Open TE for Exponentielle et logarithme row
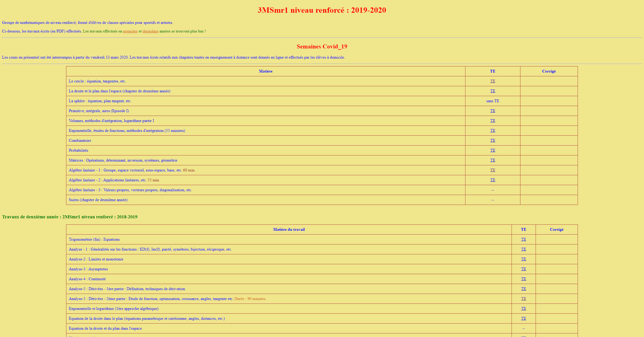The height and width of the screenshot is (337, 644). click(x=523, y=309)
